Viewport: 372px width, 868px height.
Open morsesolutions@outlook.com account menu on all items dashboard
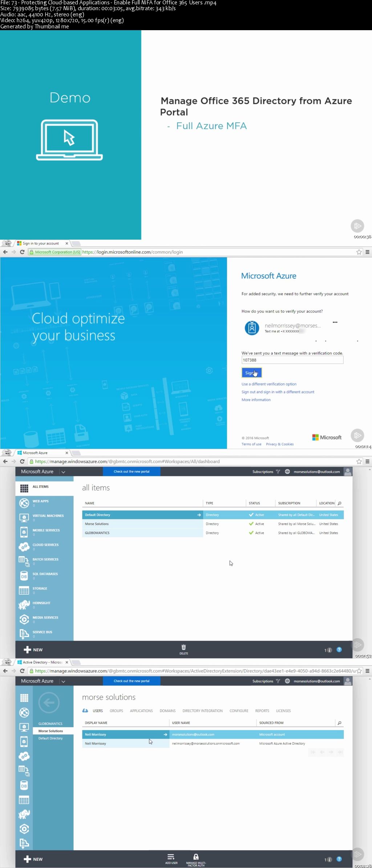[x=317, y=472]
